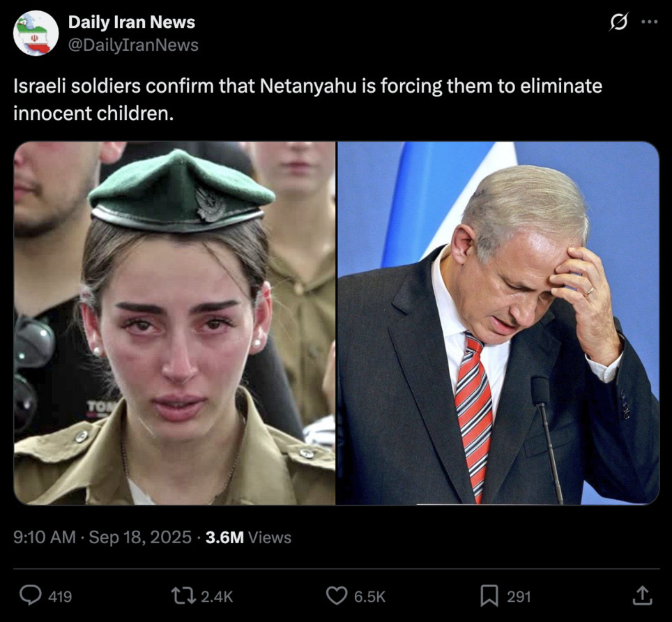This screenshot has height=622, width=672.
Task: Repost using the retweet arrows icon
Action: tap(183, 596)
